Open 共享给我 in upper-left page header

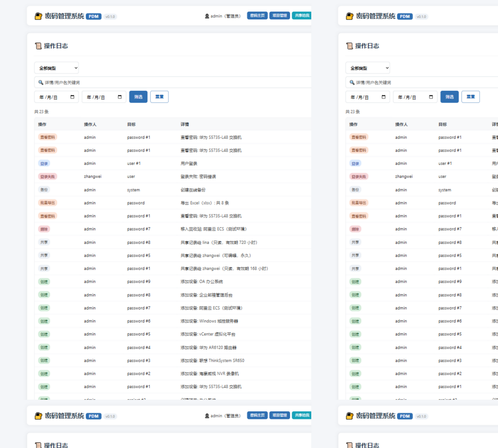pyautogui.click(x=302, y=16)
